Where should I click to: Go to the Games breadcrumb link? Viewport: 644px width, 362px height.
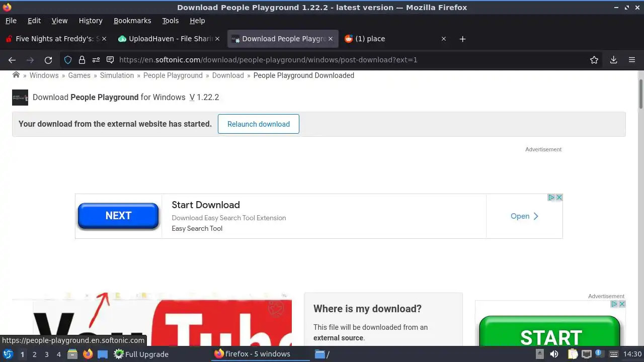click(x=79, y=75)
